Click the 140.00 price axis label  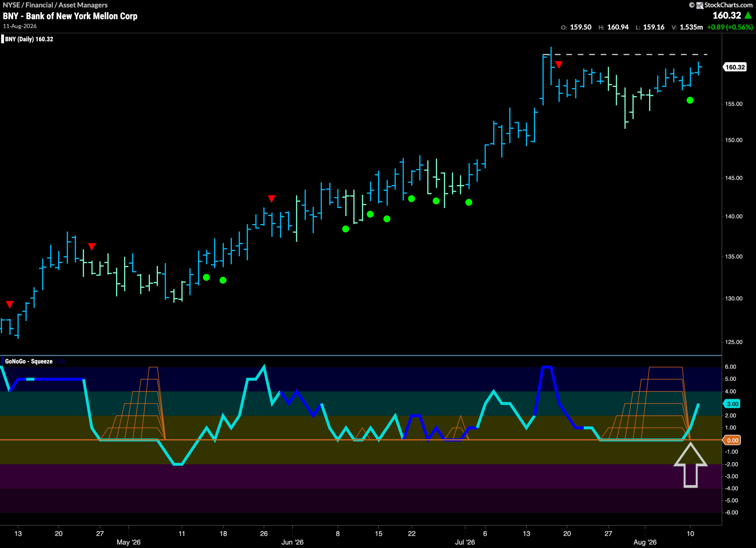tap(734, 216)
